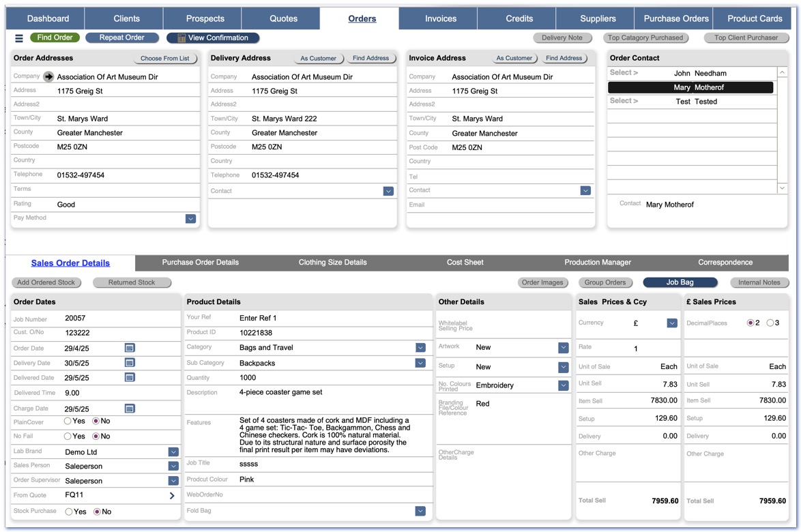Open the Order Date calendar picker
The image size is (801, 532).
130,348
